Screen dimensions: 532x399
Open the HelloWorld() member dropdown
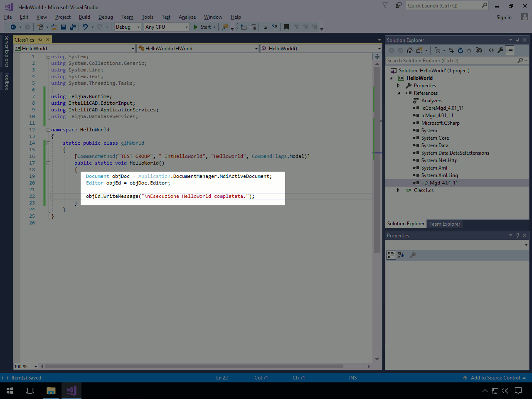pyautogui.click(x=321, y=49)
